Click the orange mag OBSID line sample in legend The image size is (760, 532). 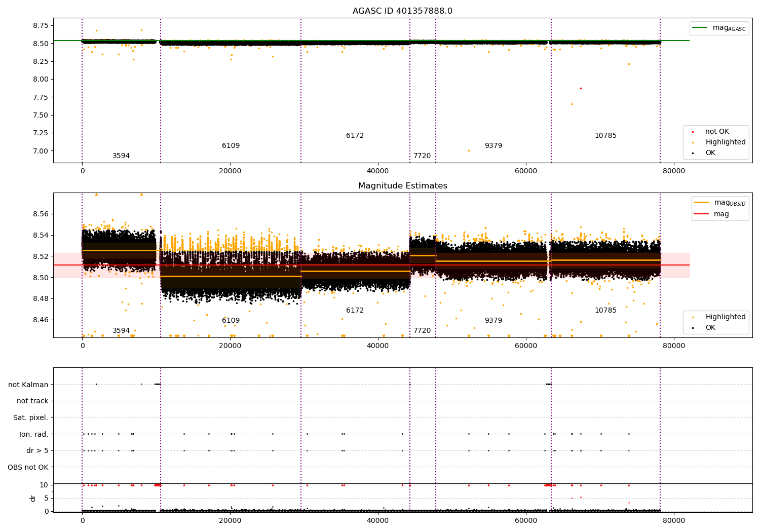pos(702,202)
